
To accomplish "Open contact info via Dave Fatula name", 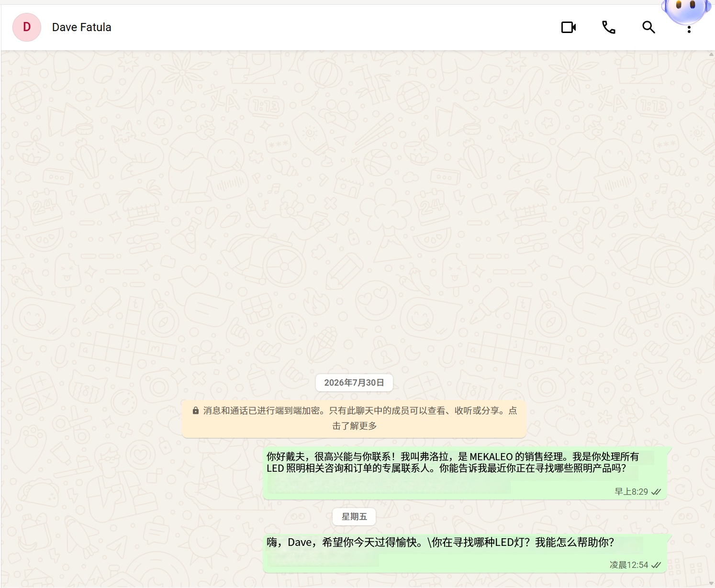I will pos(81,27).
